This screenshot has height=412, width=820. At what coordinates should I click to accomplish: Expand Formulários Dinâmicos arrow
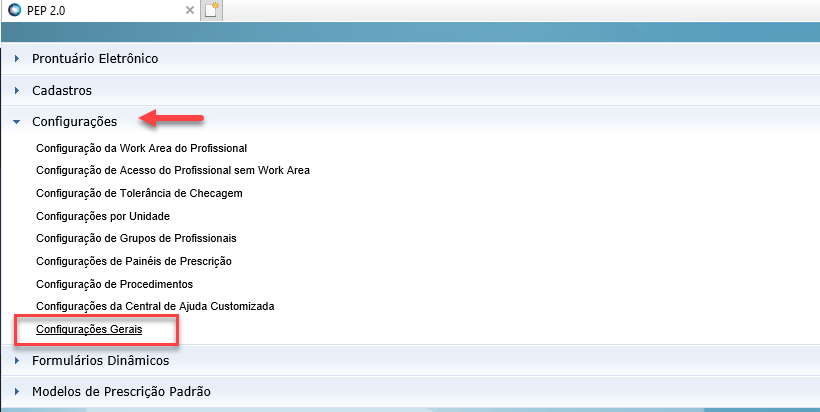click(x=17, y=361)
